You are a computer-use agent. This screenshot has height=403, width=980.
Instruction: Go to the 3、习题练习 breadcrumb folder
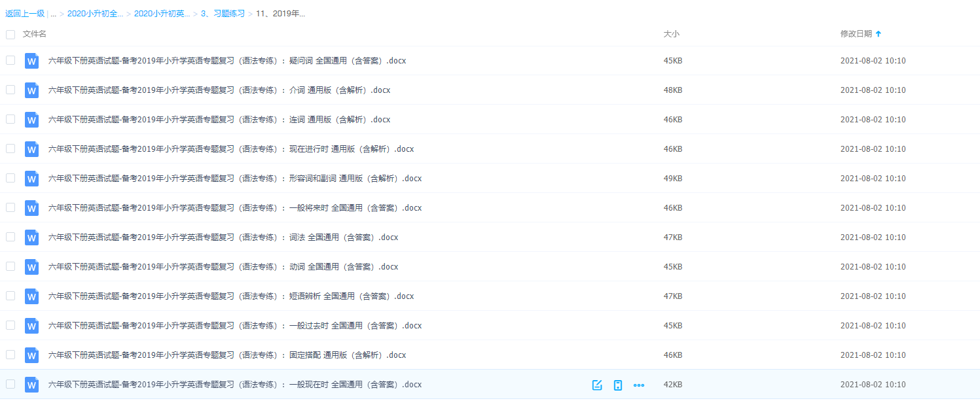pos(223,13)
